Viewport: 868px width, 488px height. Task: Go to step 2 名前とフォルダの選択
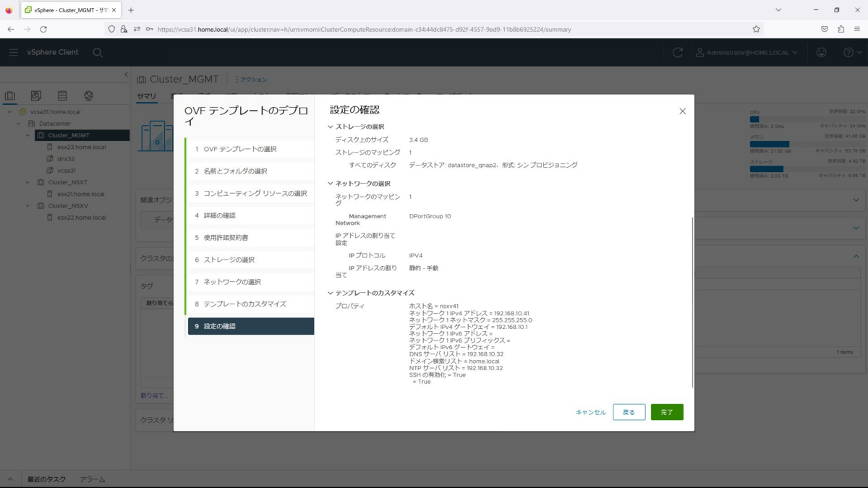click(x=250, y=171)
